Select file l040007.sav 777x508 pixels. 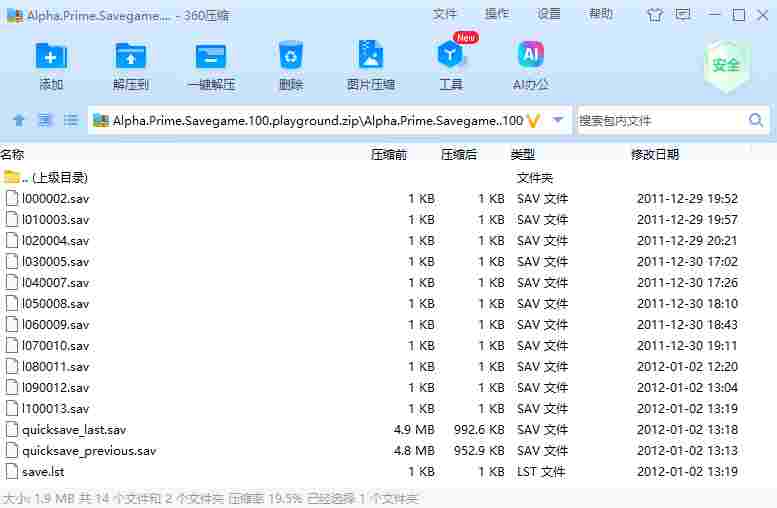point(56,282)
